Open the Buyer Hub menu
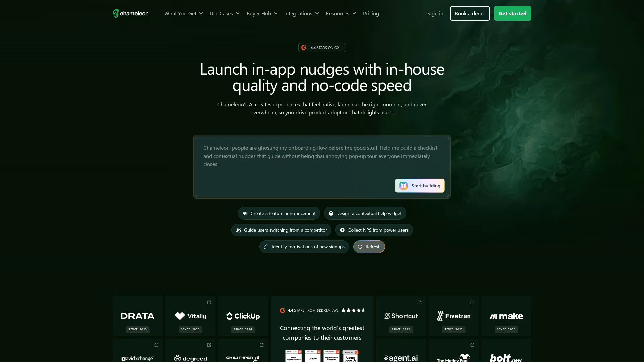Screen dimensions: 644x362 (262, 13)
